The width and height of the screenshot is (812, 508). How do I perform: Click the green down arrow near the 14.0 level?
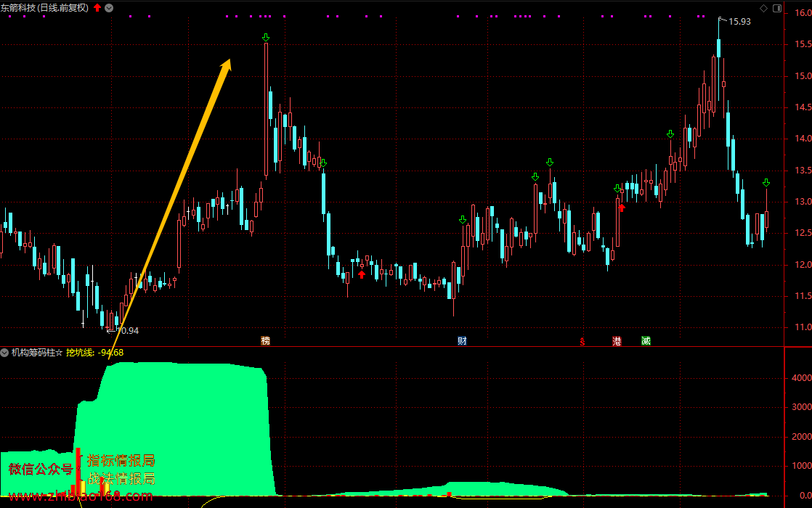tap(670, 134)
